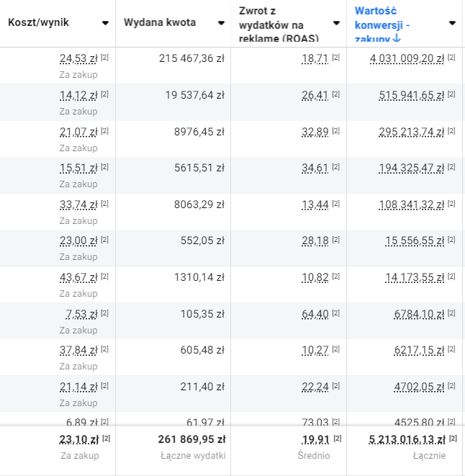Sort by the Wydana kwota column header
Image resolution: width=465 pixels, height=476 pixels.
[x=159, y=22]
